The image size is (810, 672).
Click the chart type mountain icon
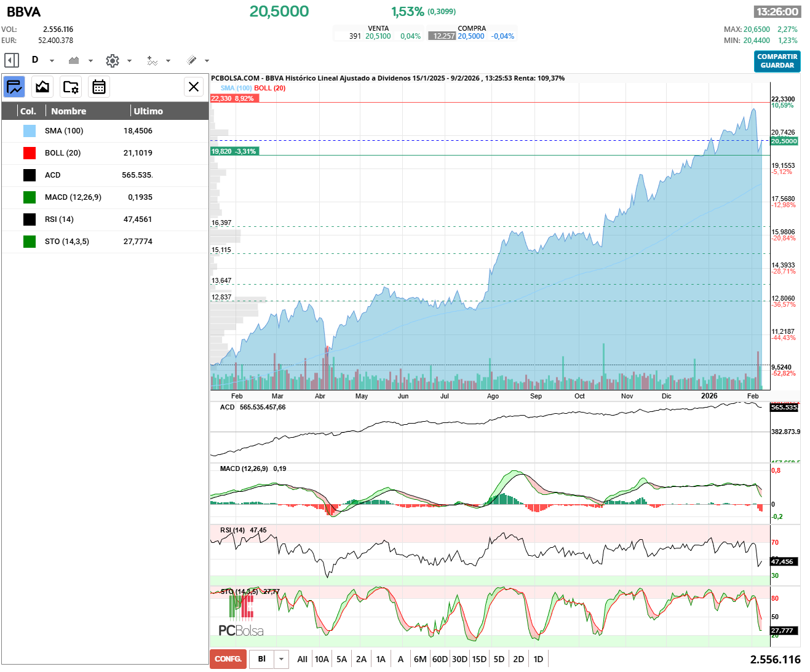[74, 60]
